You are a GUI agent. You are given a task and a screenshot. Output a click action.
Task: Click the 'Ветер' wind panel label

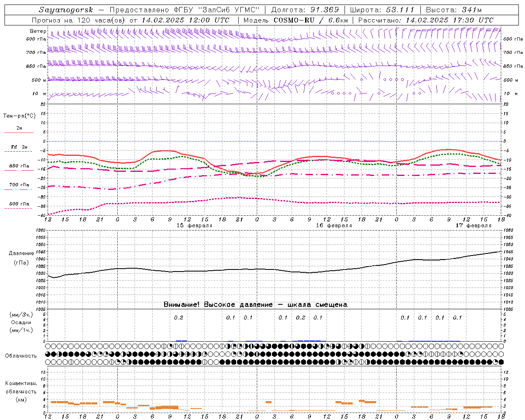click(x=38, y=31)
